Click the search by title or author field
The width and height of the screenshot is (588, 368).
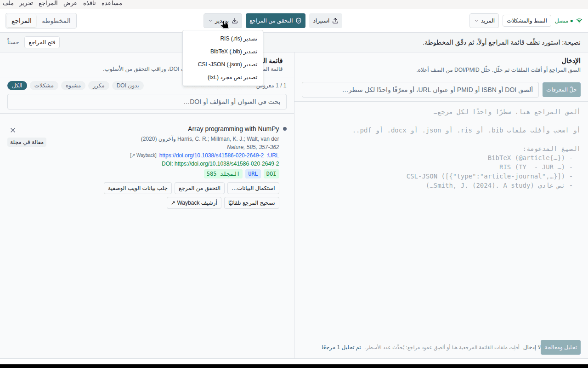pos(147,102)
